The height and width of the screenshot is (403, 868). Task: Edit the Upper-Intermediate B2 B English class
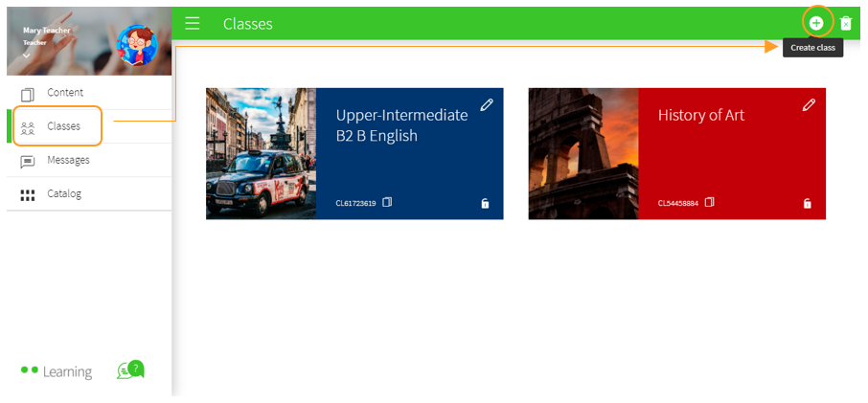(x=487, y=104)
